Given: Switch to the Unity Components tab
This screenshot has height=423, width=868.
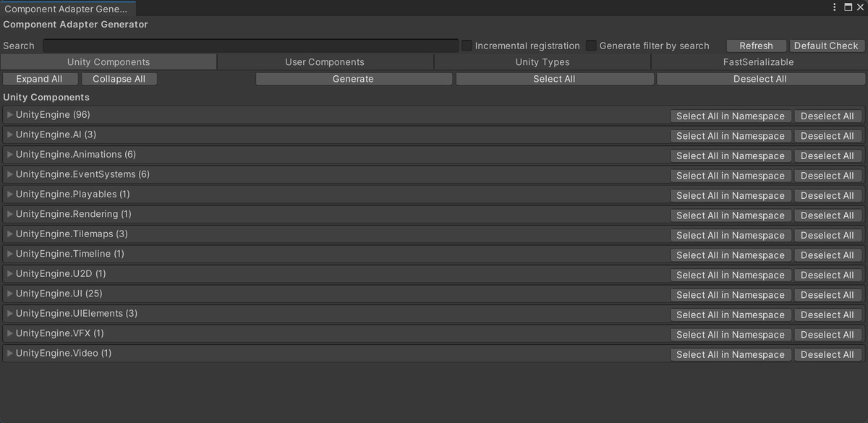Looking at the screenshot, I should coord(109,62).
